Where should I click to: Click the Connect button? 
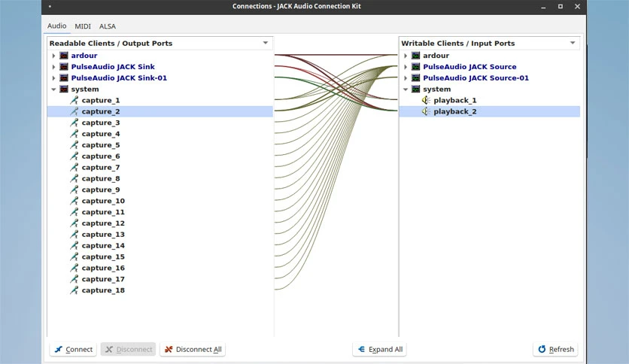point(74,349)
